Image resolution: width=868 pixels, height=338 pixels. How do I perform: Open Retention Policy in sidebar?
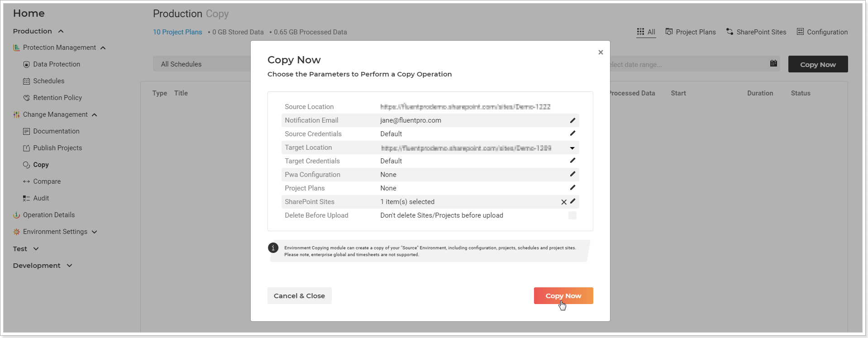[x=57, y=98]
